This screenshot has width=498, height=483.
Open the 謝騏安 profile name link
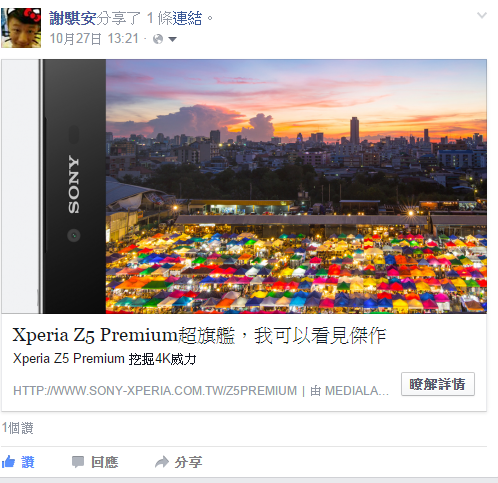(73, 18)
